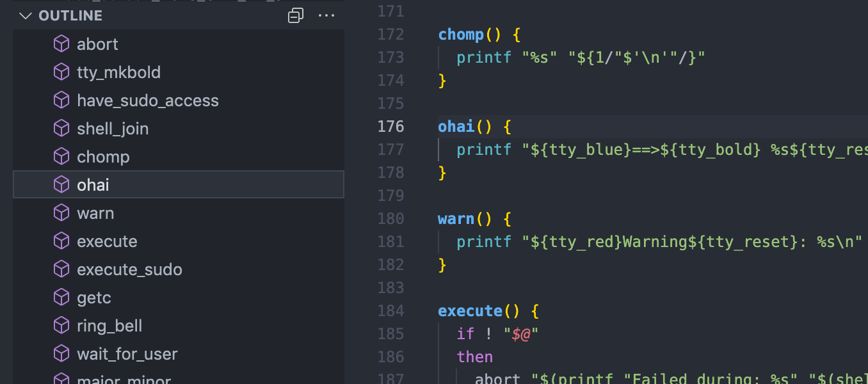Open the Outline more actions menu

326,16
